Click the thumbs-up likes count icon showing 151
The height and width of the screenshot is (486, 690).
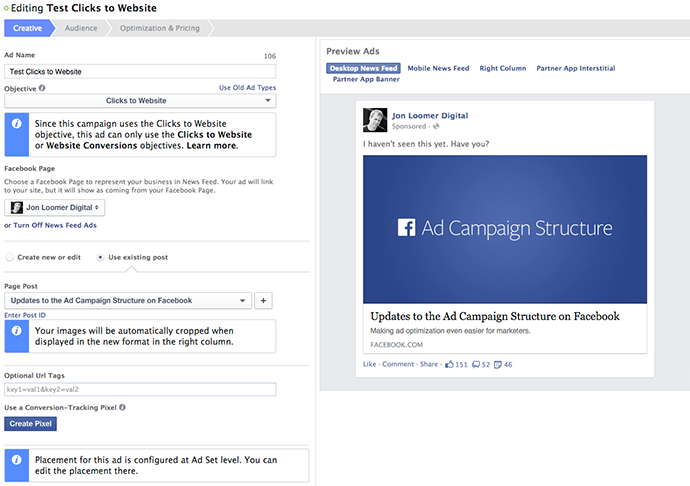point(449,364)
